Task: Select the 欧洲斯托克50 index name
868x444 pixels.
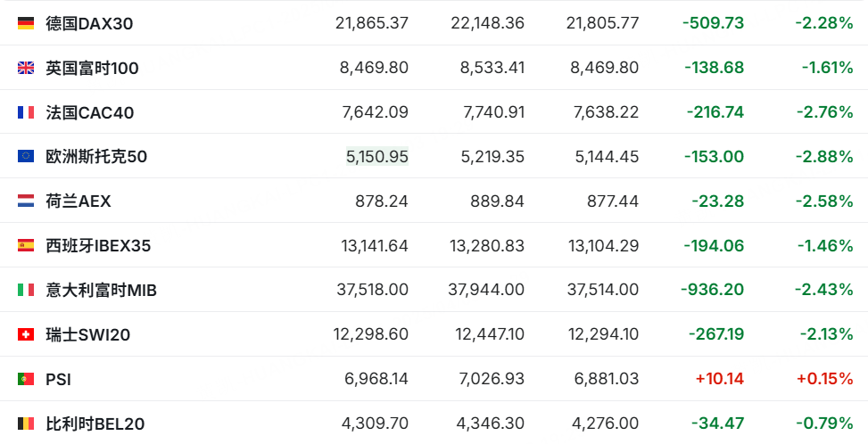Action: pos(96,157)
